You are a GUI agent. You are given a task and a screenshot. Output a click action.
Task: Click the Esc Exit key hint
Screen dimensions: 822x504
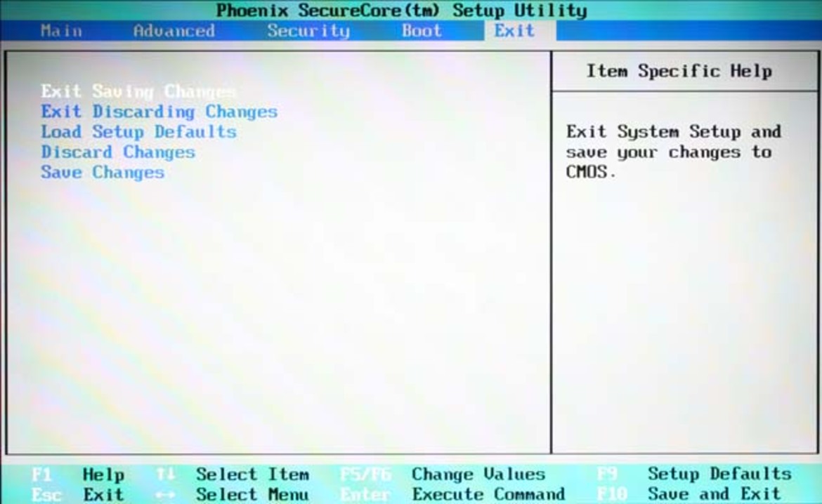[x=77, y=495]
